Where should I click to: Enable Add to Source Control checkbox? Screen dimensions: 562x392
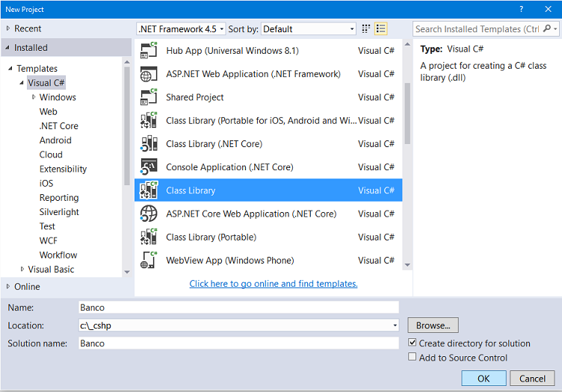413,357
